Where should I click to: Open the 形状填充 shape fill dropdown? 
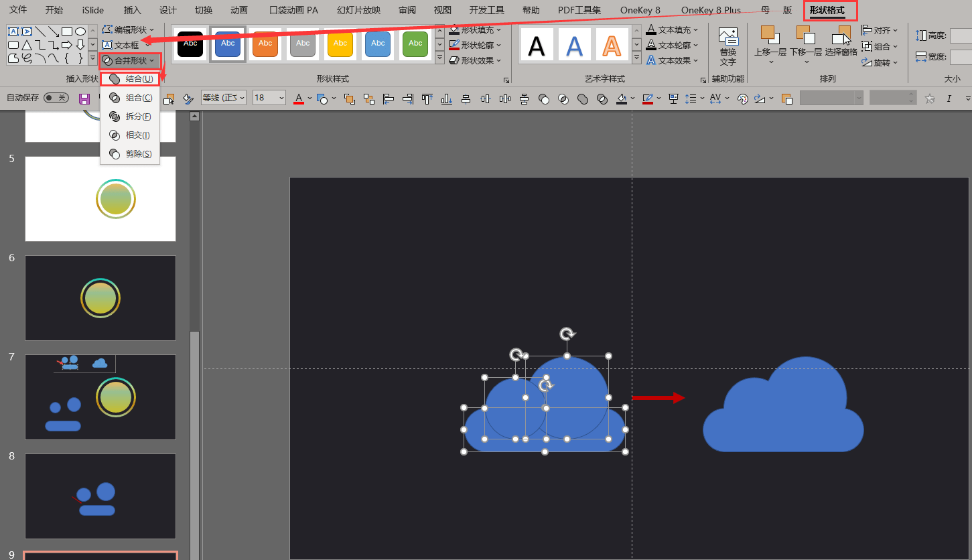tap(475, 29)
